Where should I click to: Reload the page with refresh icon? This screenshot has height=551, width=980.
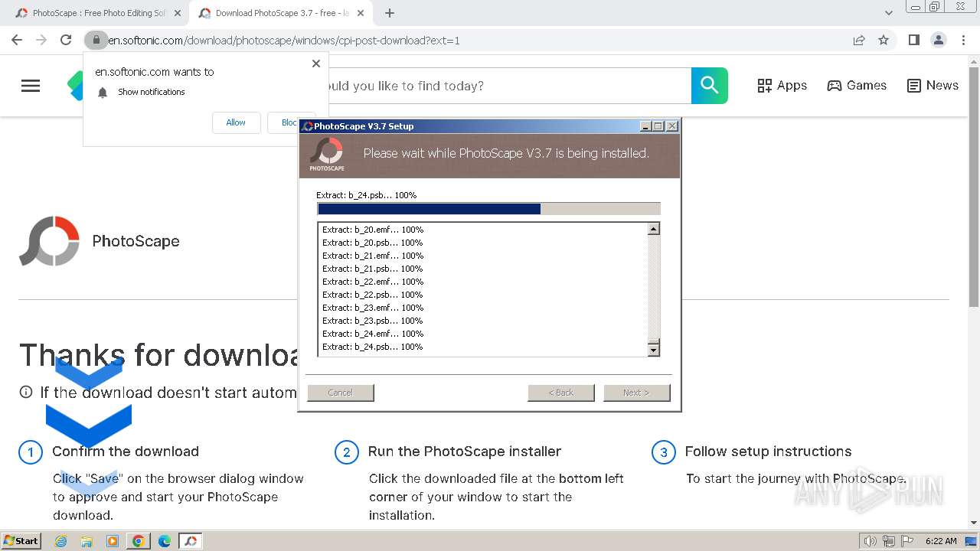(x=66, y=41)
